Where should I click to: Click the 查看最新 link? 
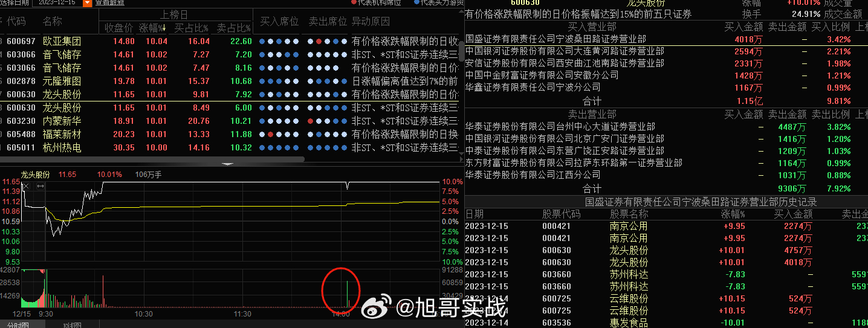click(110, 3)
